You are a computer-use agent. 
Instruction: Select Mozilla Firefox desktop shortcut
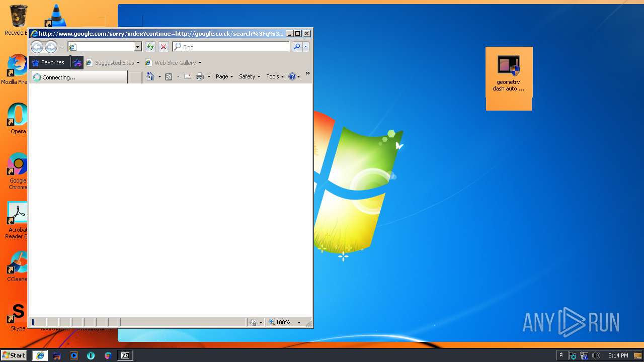(17, 70)
